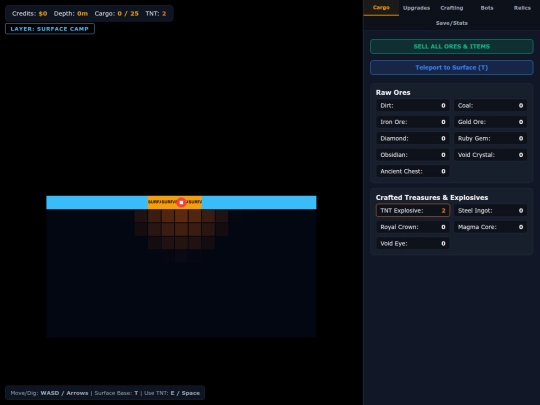Click the Magma Core count row
The width and height of the screenshot is (540, 405).
pyautogui.click(x=490, y=227)
